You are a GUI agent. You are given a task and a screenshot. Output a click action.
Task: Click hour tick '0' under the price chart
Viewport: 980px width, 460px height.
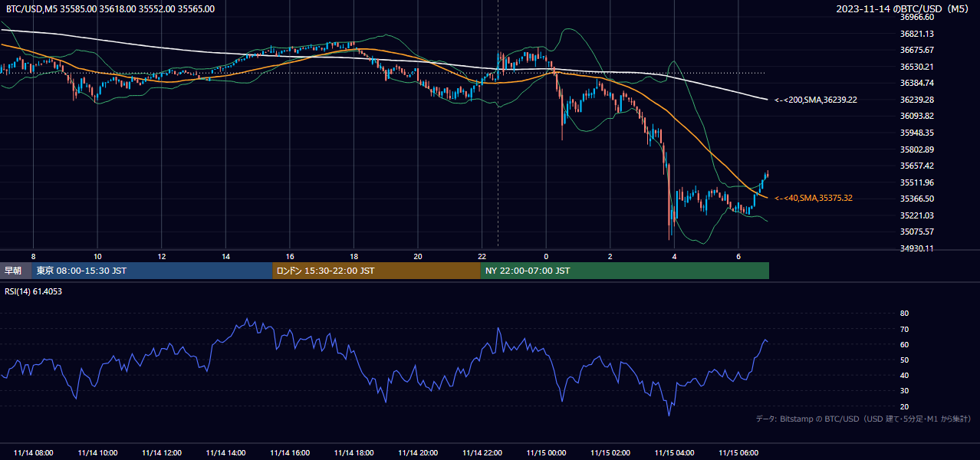click(546, 256)
